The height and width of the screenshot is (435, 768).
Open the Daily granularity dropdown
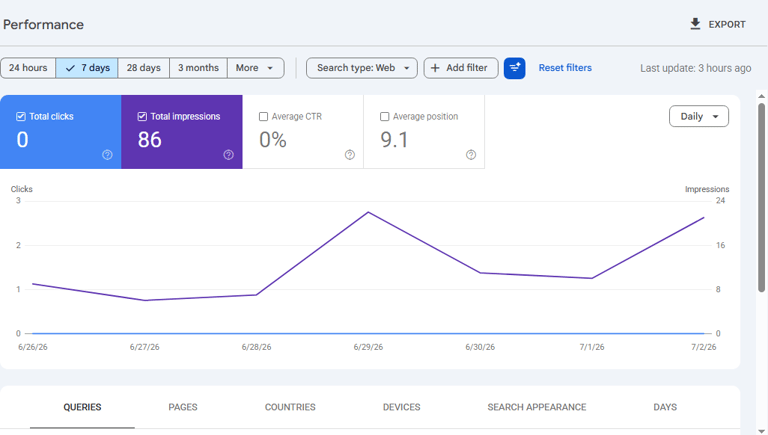click(699, 117)
